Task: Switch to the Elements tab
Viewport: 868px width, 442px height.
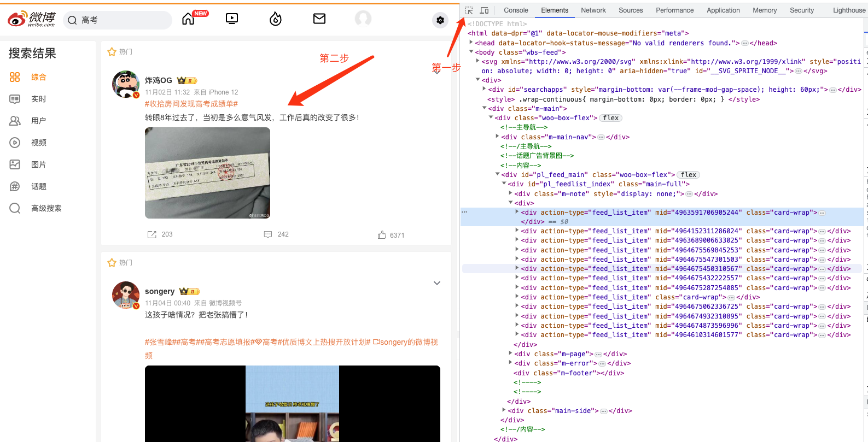Action: [555, 10]
